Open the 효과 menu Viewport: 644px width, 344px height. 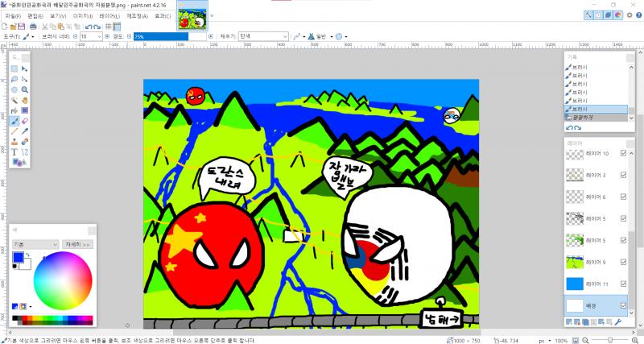pyautogui.click(x=163, y=16)
